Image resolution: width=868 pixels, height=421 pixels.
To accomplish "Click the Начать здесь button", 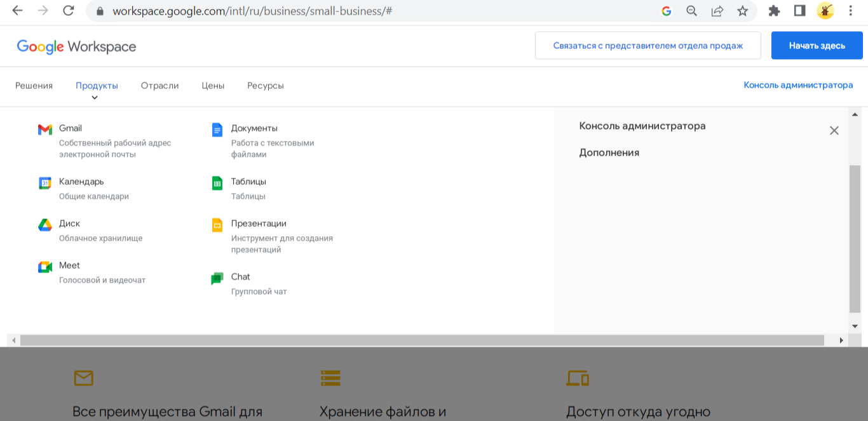I will click(x=817, y=46).
